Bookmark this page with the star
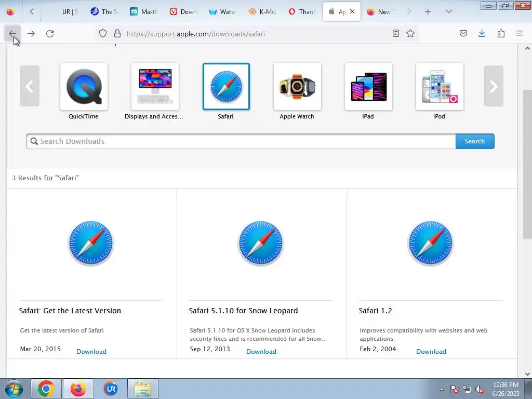The width and height of the screenshot is (532, 399). pos(410,33)
